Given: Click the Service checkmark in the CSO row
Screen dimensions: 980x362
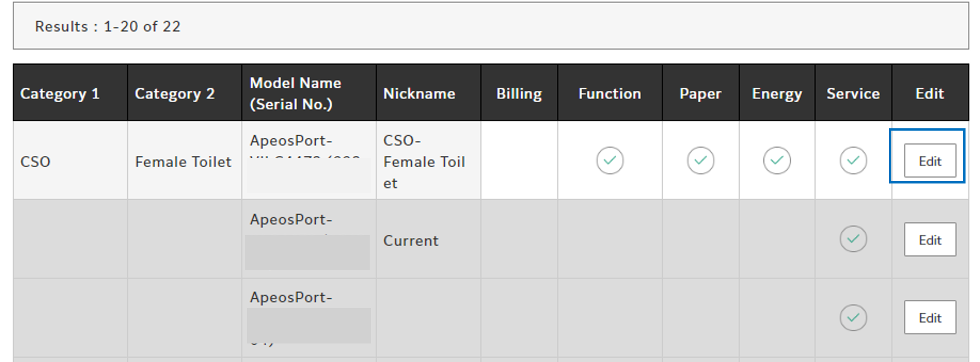Looking at the screenshot, I should pyautogui.click(x=853, y=160).
